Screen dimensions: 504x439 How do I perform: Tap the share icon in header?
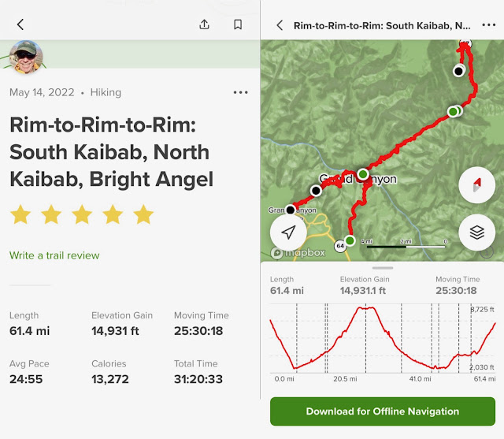[x=205, y=24]
